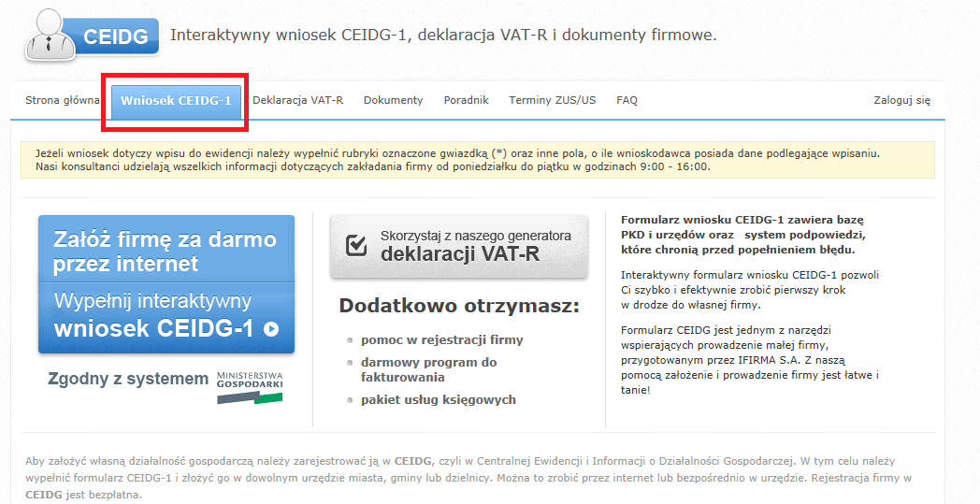Go to Poradnik tab
Image resolution: width=980 pixels, height=504 pixels.
467,100
